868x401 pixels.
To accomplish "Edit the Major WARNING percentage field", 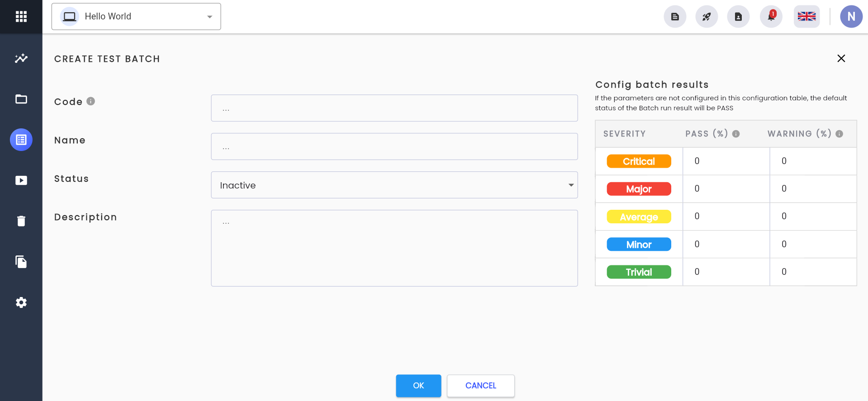I will pos(813,189).
